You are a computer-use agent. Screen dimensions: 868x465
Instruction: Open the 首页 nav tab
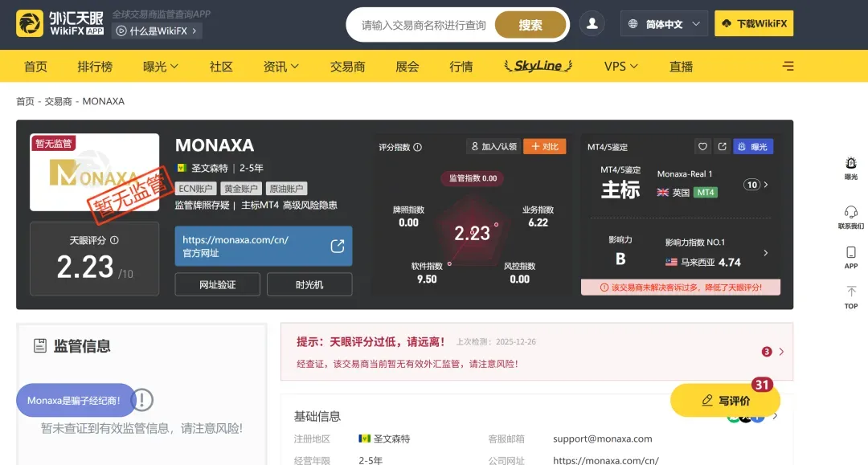(35, 67)
